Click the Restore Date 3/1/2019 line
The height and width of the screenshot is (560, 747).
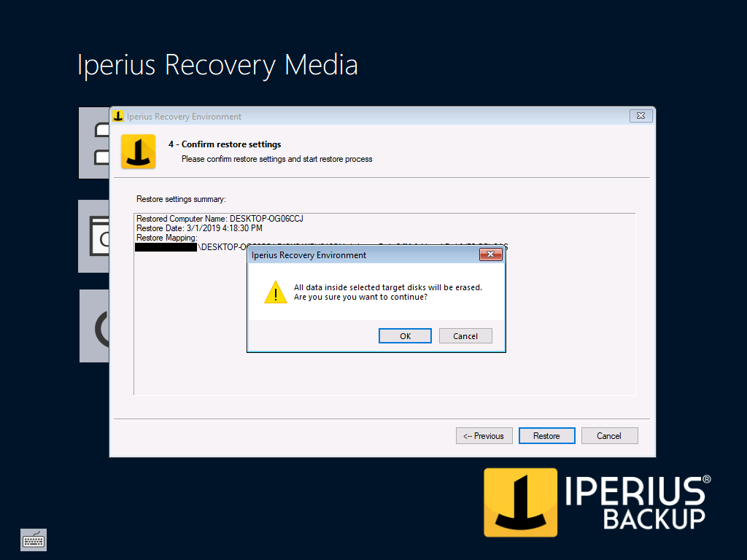(199, 228)
